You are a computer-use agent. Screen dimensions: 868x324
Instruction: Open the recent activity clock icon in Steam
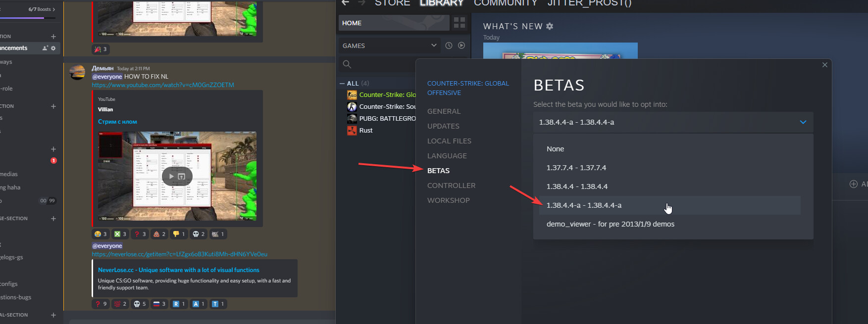coord(449,46)
